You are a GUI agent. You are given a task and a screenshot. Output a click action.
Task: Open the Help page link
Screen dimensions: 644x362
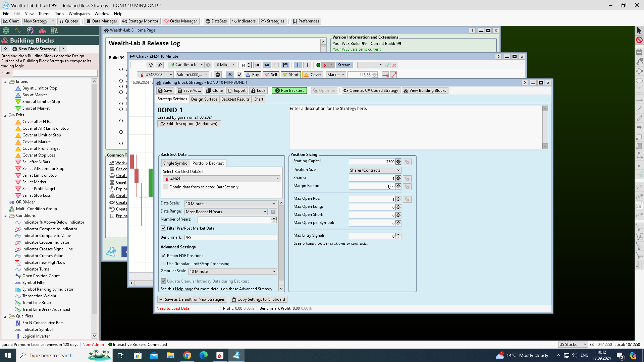pos(184,289)
